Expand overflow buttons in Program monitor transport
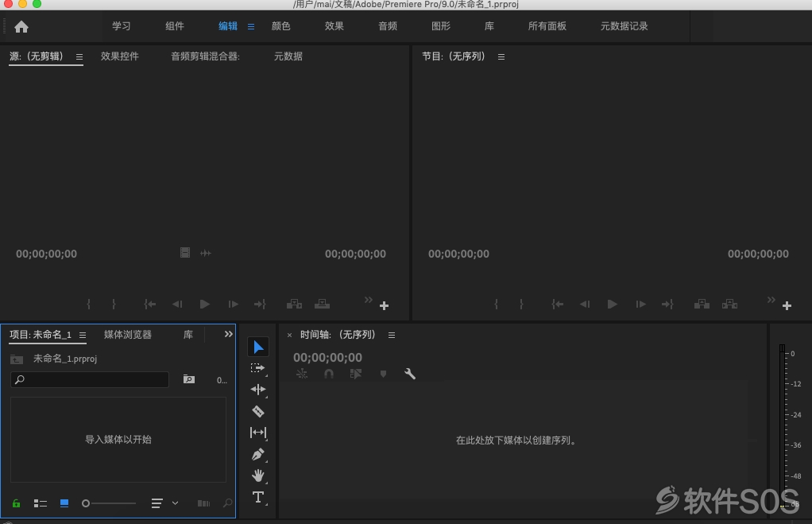The height and width of the screenshot is (524, 812). coord(771,300)
